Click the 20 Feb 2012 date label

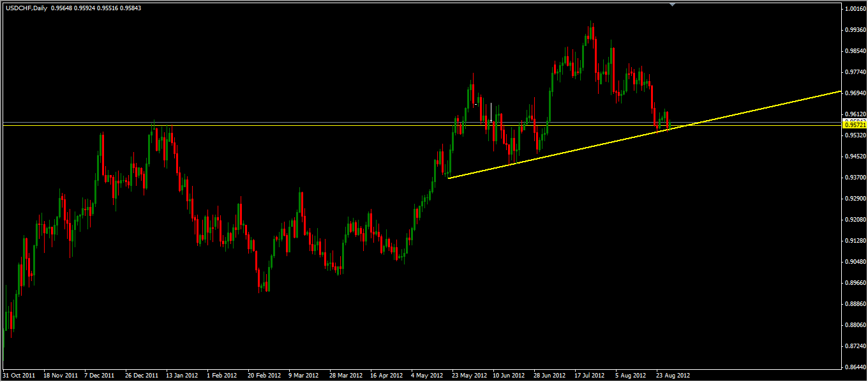264,376
